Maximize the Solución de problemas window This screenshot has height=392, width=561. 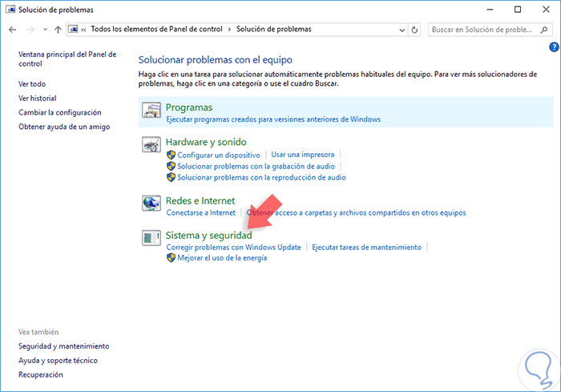[518, 10]
